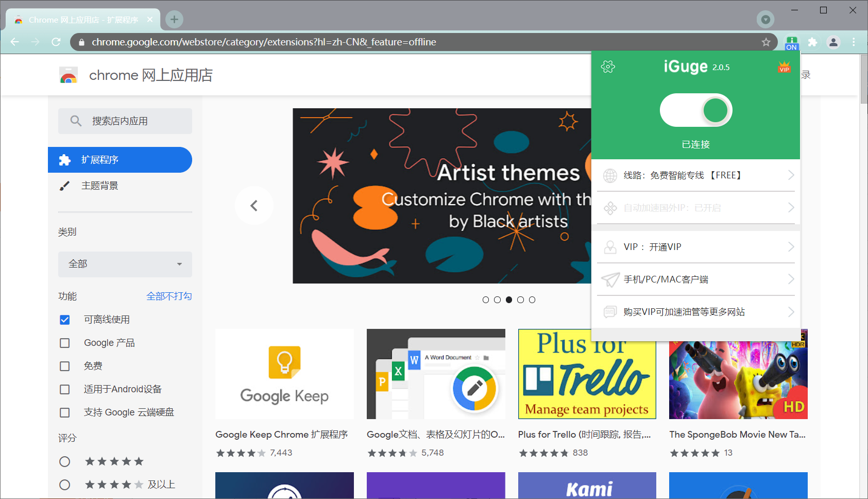Click the 全部不打勾 link
Image resolution: width=868 pixels, height=499 pixels.
tap(169, 296)
